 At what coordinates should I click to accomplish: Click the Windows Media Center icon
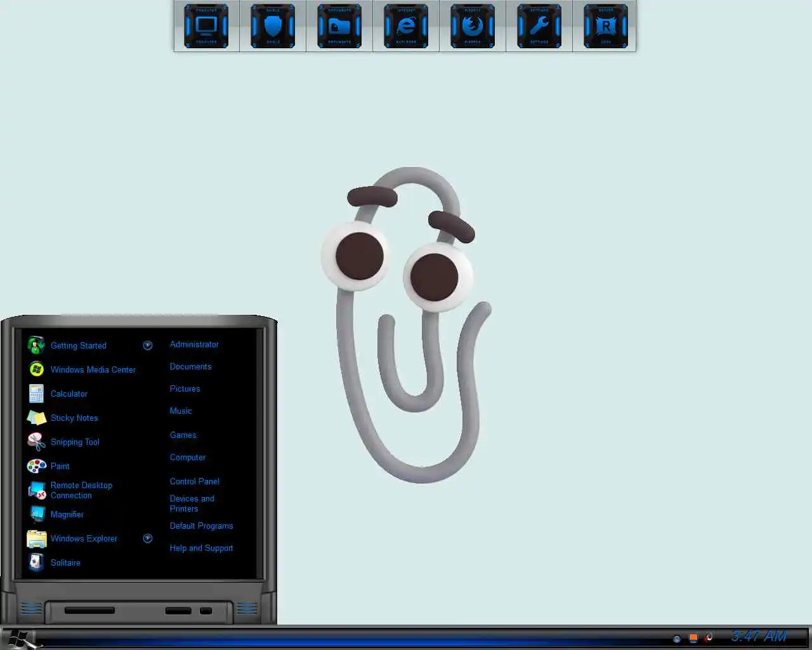(36, 369)
